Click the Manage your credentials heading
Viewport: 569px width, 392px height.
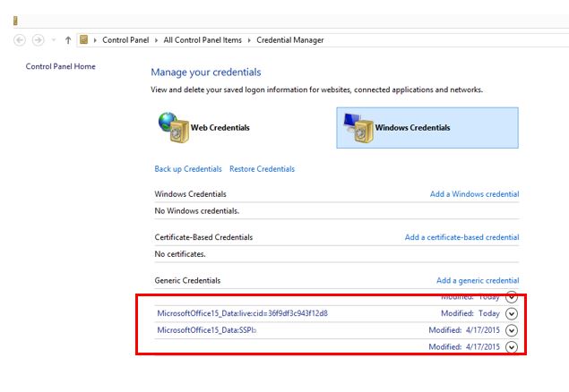click(x=206, y=72)
